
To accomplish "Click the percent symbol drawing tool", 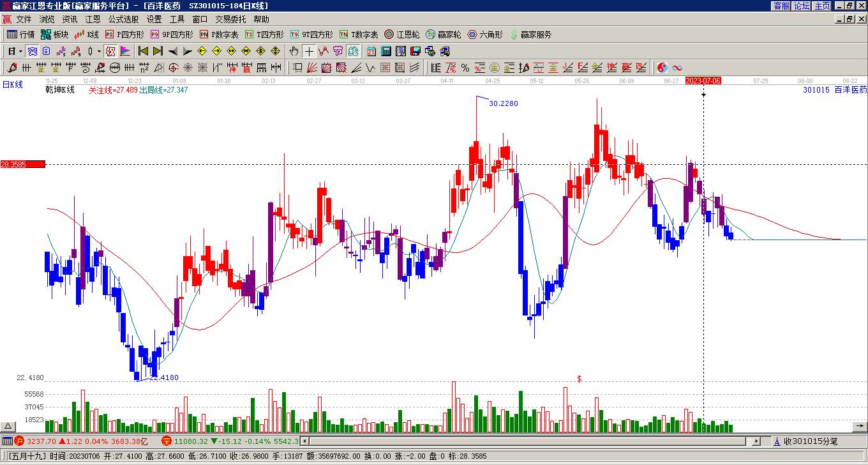I will 465,68.
